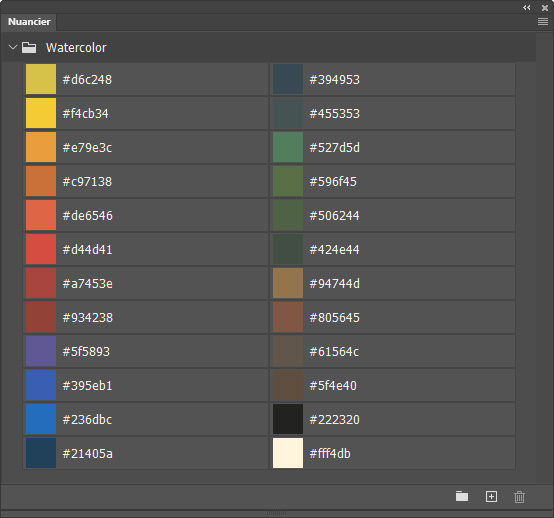Create a new swatch group folder
Viewport: 554px width, 518px height.
462,496
